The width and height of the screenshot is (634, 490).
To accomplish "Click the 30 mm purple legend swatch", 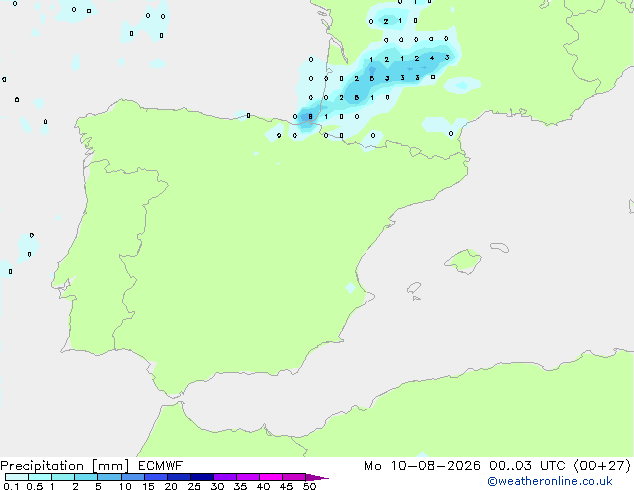I will coord(225,477).
